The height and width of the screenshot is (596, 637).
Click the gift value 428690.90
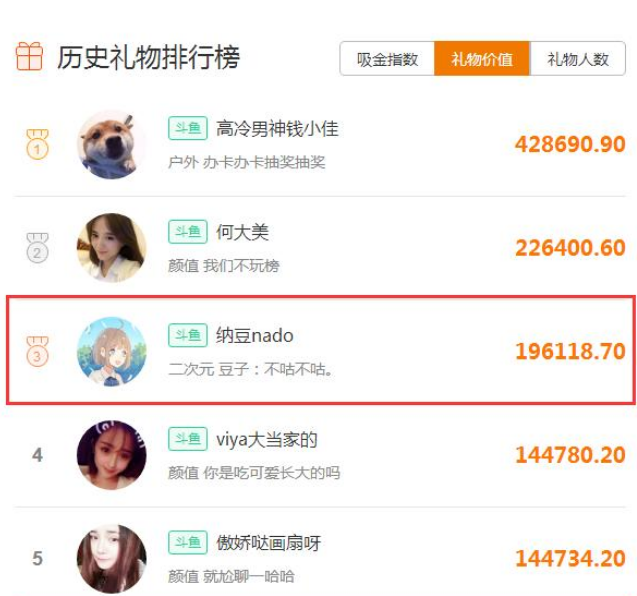(x=570, y=144)
